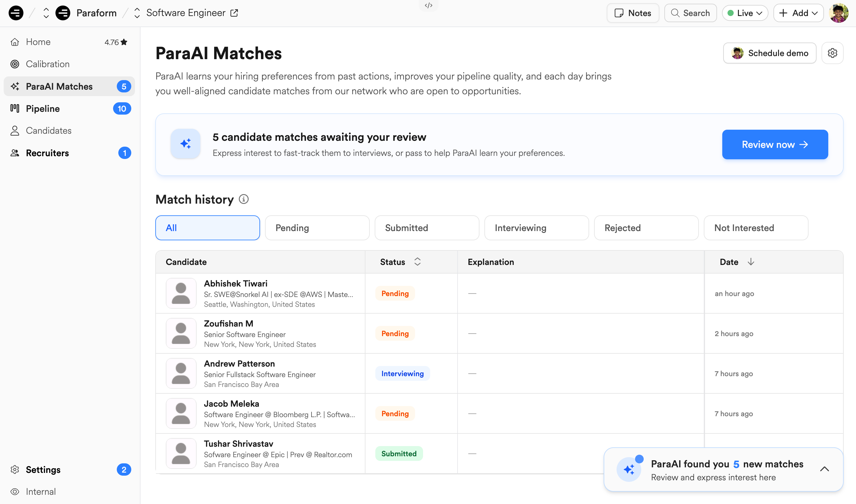Click the Recruiters count badge 1
856x504 pixels.
pos(124,153)
